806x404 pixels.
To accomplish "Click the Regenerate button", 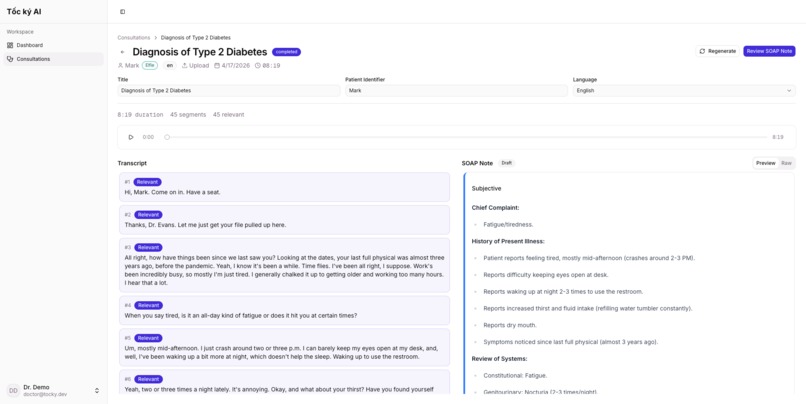I will [x=717, y=51].
